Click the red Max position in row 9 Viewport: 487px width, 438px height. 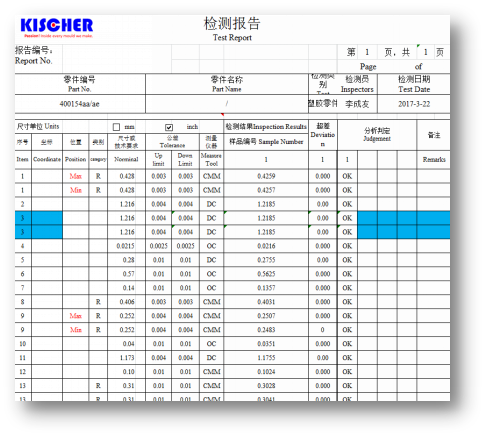[x=76, y=316]
